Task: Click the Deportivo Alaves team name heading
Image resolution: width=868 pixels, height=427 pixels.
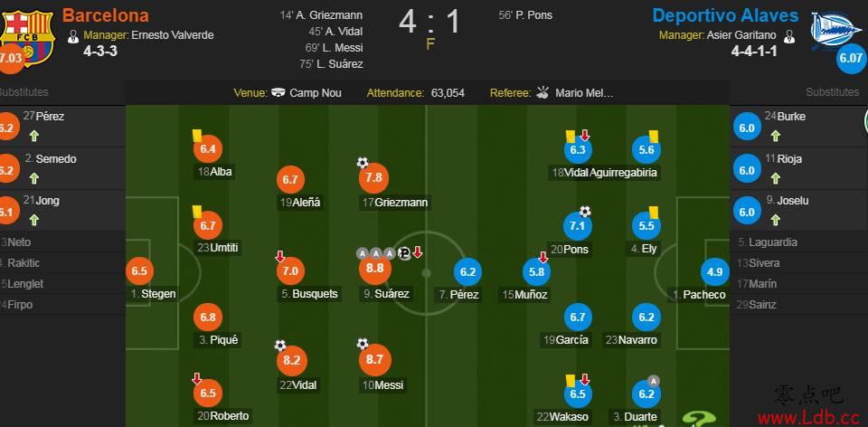Action: 725,15
